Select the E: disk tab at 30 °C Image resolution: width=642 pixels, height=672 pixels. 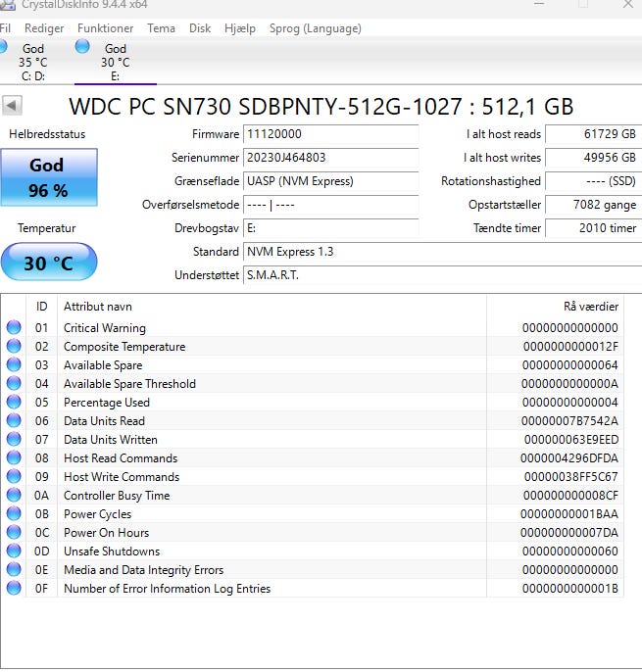115,62
